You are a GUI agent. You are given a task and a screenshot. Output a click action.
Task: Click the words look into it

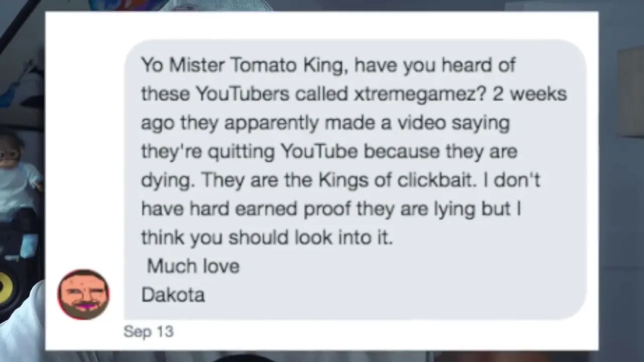click(344, 237)
